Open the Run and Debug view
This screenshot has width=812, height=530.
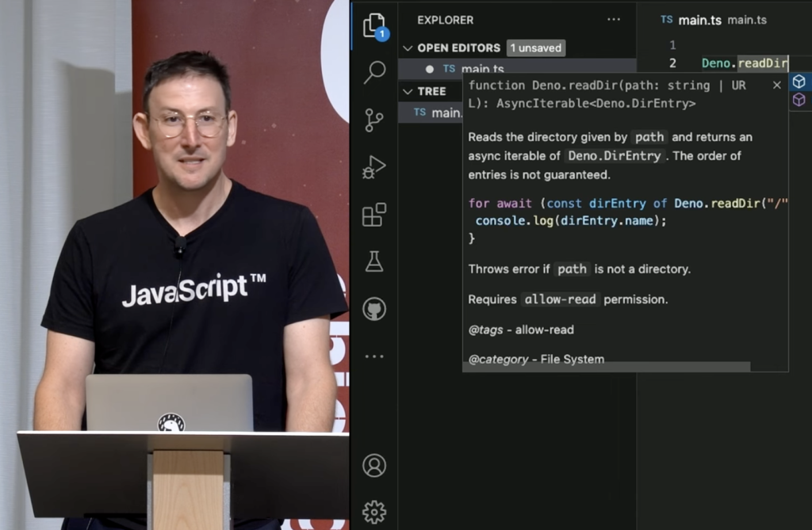[374, 167]
